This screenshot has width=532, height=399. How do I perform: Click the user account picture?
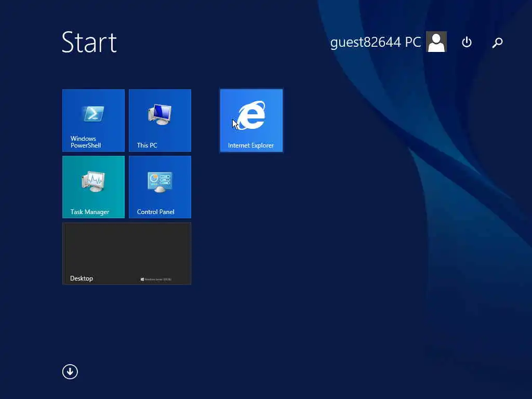click(x=436, y=42)
